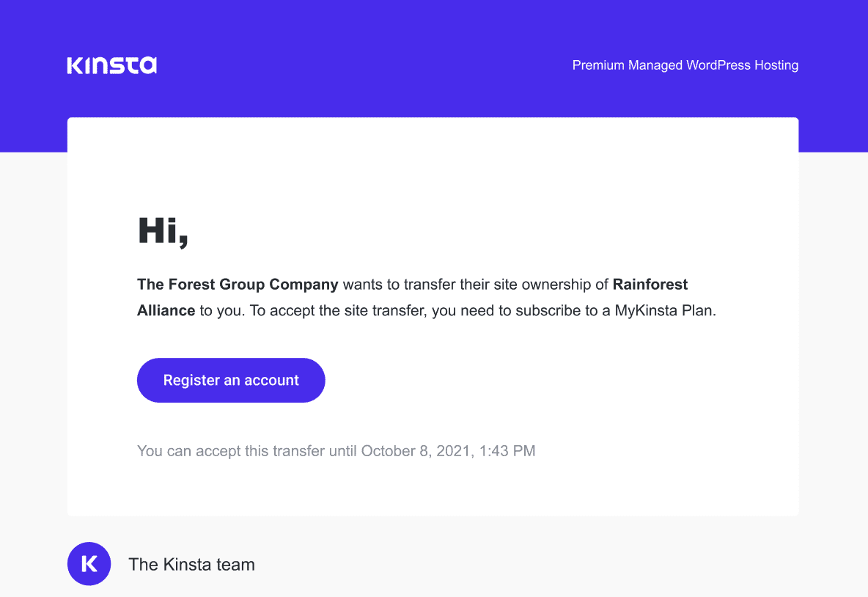Select The Kinsta team signature text
The height and width of the screenshot is (597, 868).
191,564
